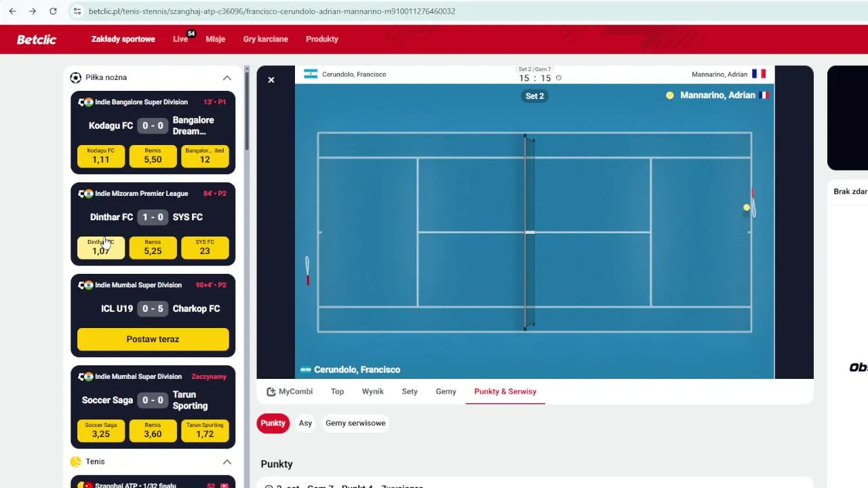View site information icon in address bar

point(77,12)
